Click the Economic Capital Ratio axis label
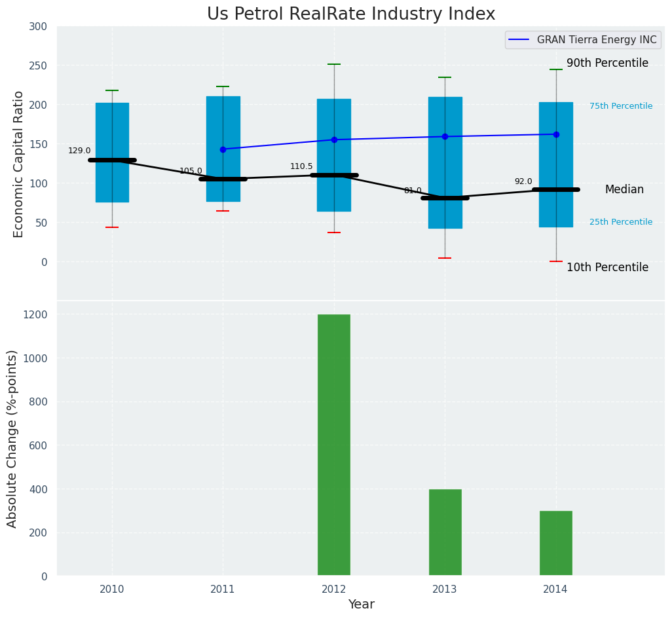Screen dimensions: 672x617 click(x=18, y=164)
